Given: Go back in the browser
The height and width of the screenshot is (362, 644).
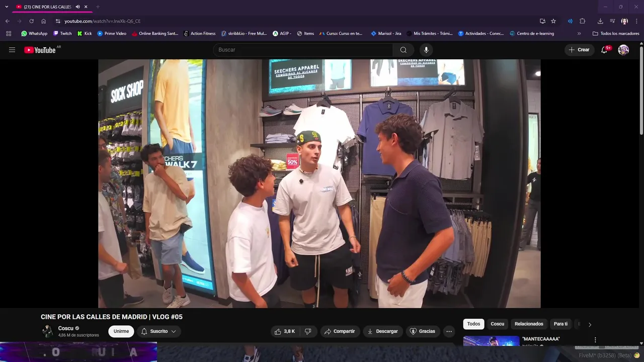Looking at the screenshot, I should point(7,21).
